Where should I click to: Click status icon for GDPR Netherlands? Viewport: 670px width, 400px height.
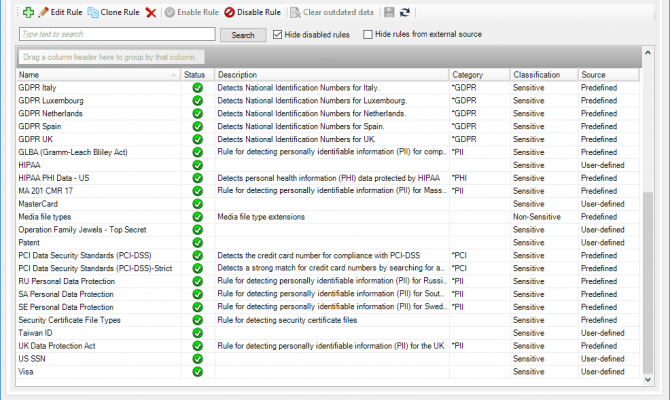tap(197, 113)
